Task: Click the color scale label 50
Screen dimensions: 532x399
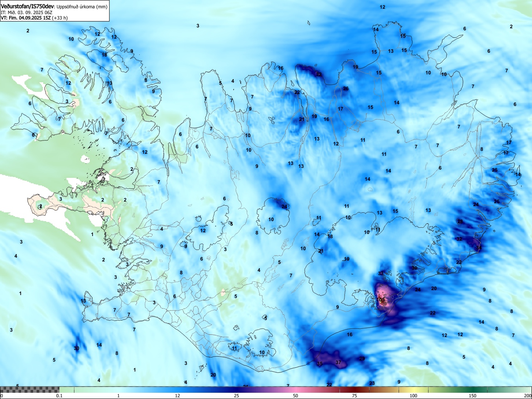Action: [296, 396]
